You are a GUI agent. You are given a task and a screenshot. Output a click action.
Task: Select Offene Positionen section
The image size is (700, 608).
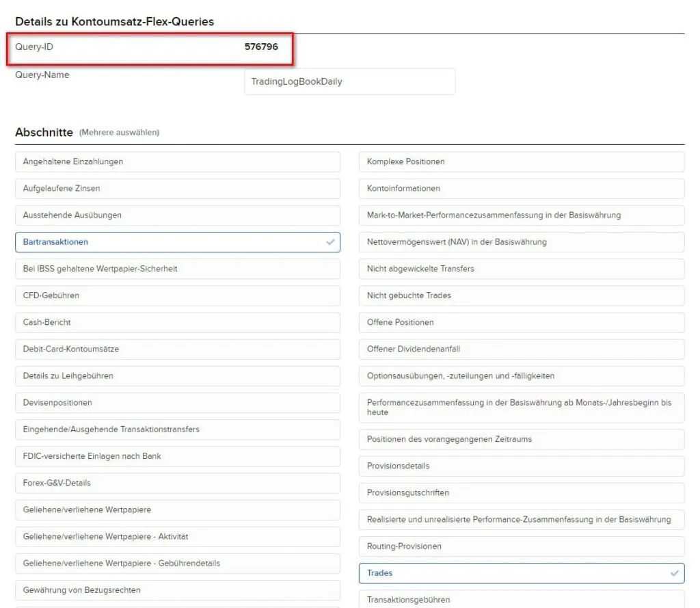(x=522, y=323)
